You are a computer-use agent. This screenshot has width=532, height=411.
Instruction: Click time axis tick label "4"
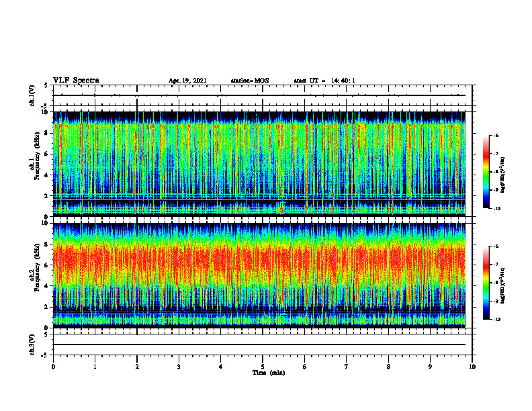click(x=221, y=367)
